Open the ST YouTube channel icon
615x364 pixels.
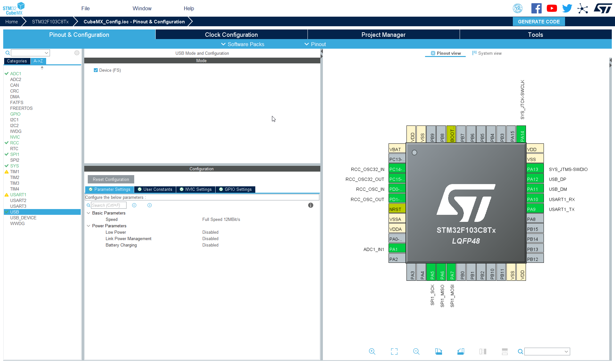pyautogui.click(x=552, y=8)
